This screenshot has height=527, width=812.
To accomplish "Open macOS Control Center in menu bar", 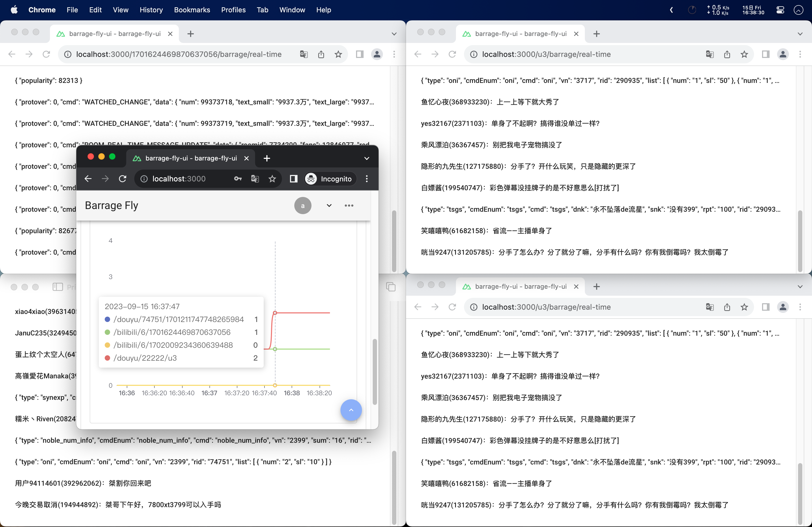I will click(x=780, y=10).
